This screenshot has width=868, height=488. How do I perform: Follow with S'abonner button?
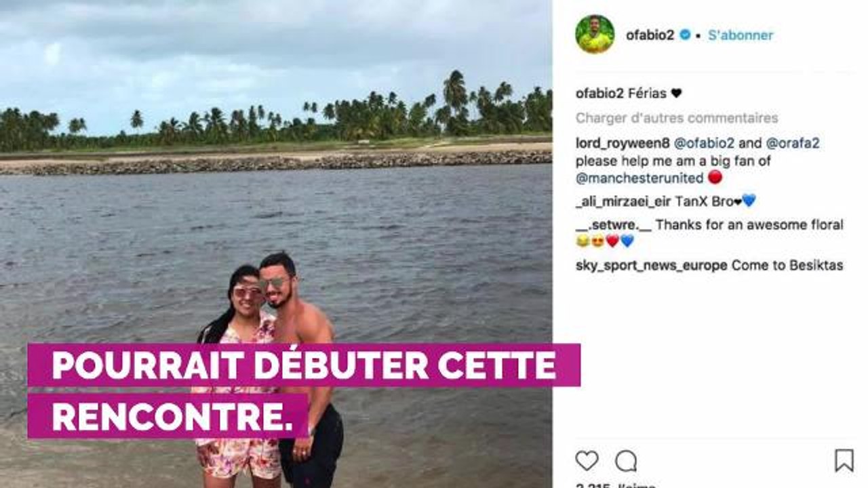point(741,35)
